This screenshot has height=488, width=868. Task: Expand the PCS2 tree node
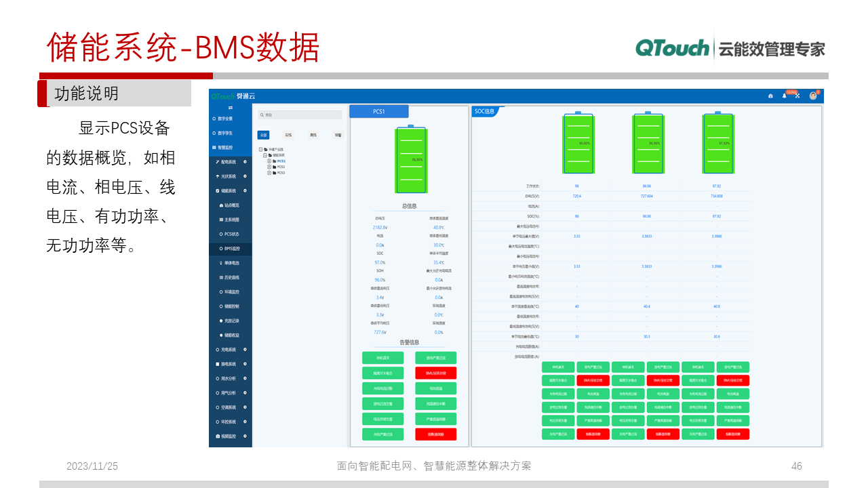(x=269, y=167)
